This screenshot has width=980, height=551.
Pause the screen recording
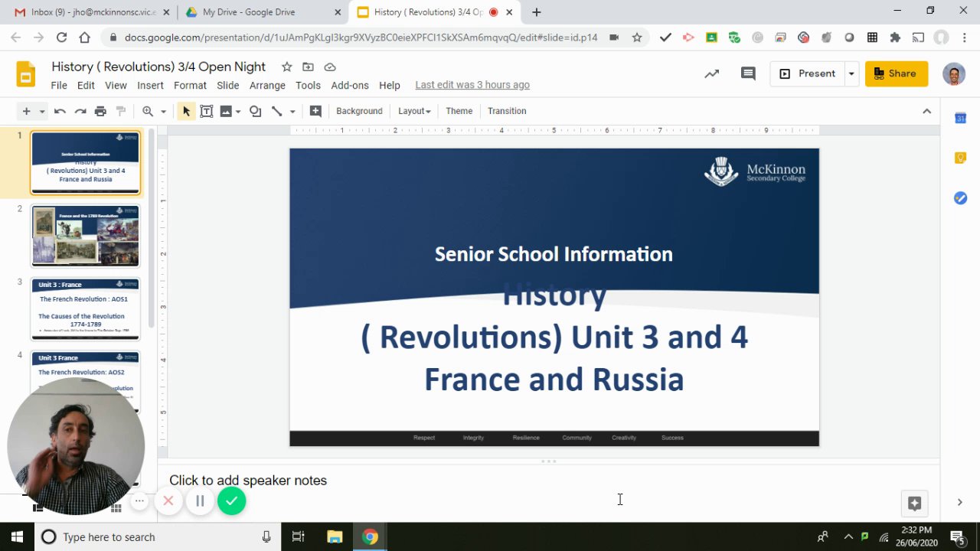tap(200, 501)
